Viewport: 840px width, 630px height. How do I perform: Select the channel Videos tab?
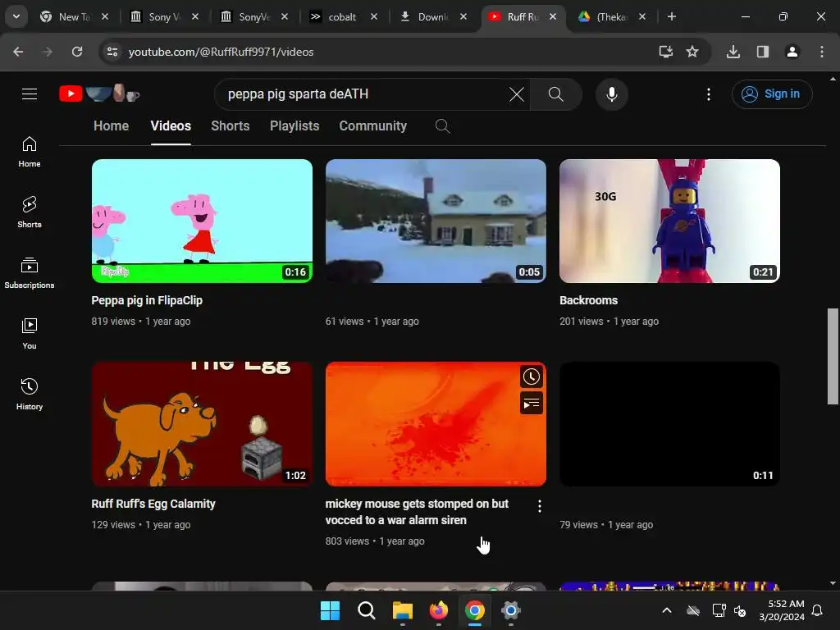171,126
